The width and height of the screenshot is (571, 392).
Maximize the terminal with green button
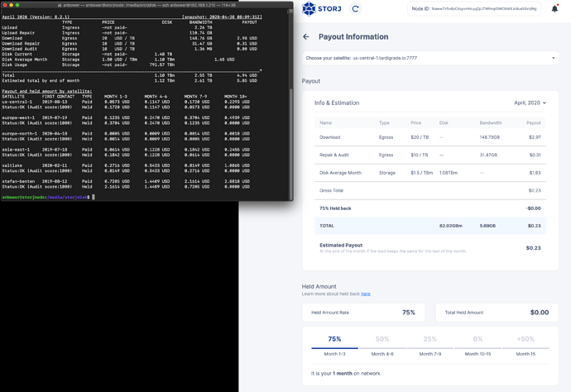pyautogui.click(x=17, y=5)
